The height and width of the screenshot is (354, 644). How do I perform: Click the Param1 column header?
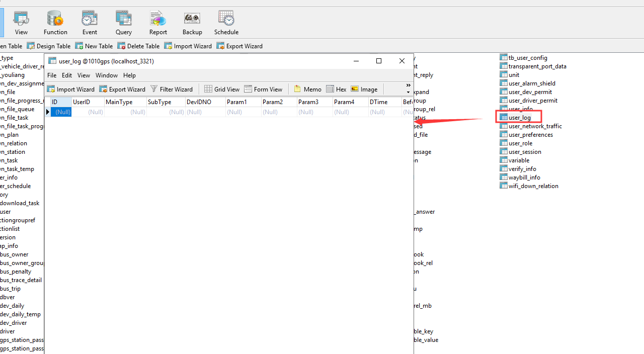pyautogui.click(x=244, y=102)
